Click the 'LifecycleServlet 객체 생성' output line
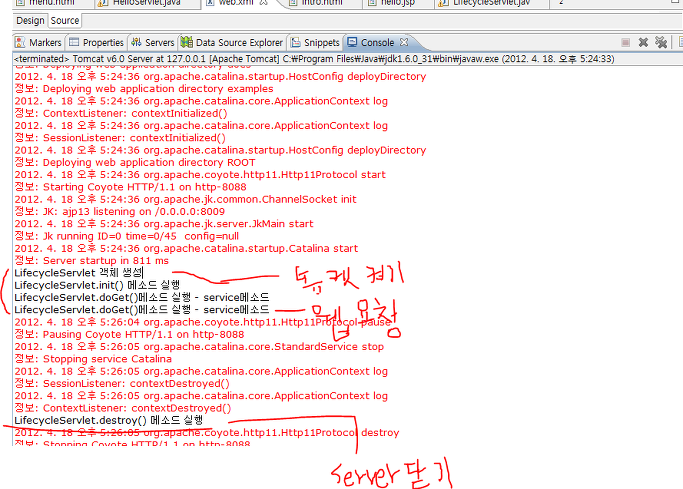 click(x=78, y=273)
